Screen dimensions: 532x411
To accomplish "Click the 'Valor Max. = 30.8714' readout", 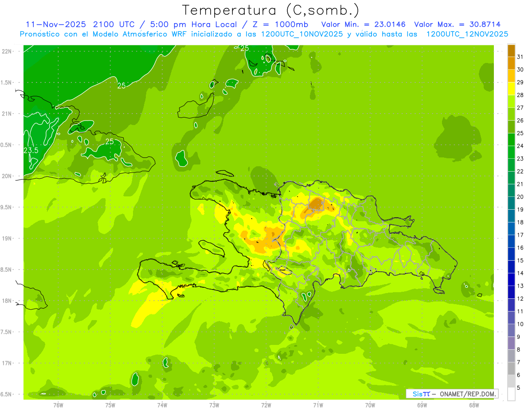I will [x=458, y=24].
